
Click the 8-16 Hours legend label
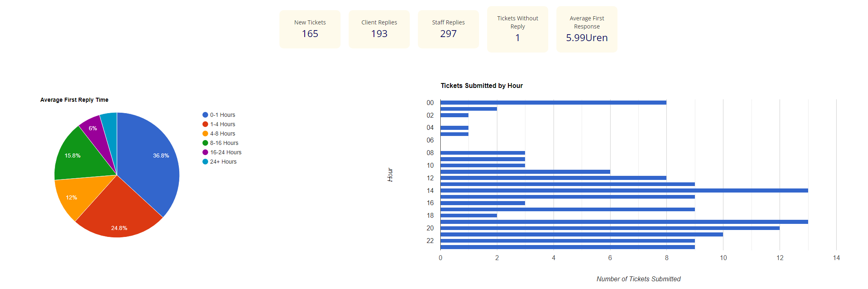(x=224, y=143)
